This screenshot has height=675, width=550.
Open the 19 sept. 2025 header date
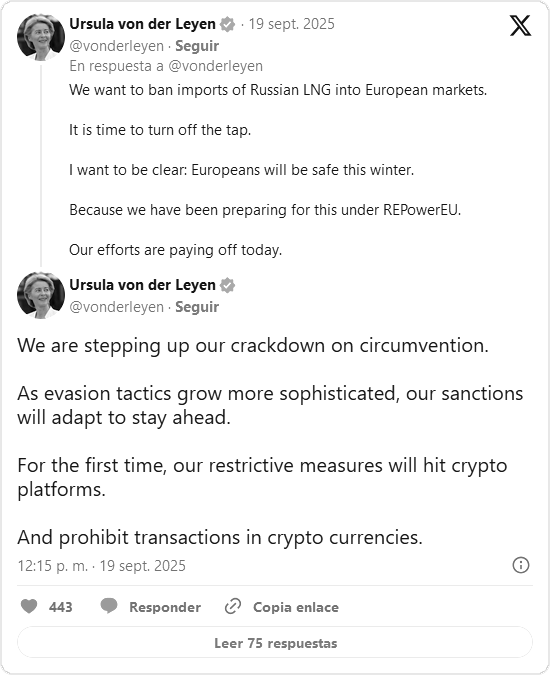coord(291,24)
